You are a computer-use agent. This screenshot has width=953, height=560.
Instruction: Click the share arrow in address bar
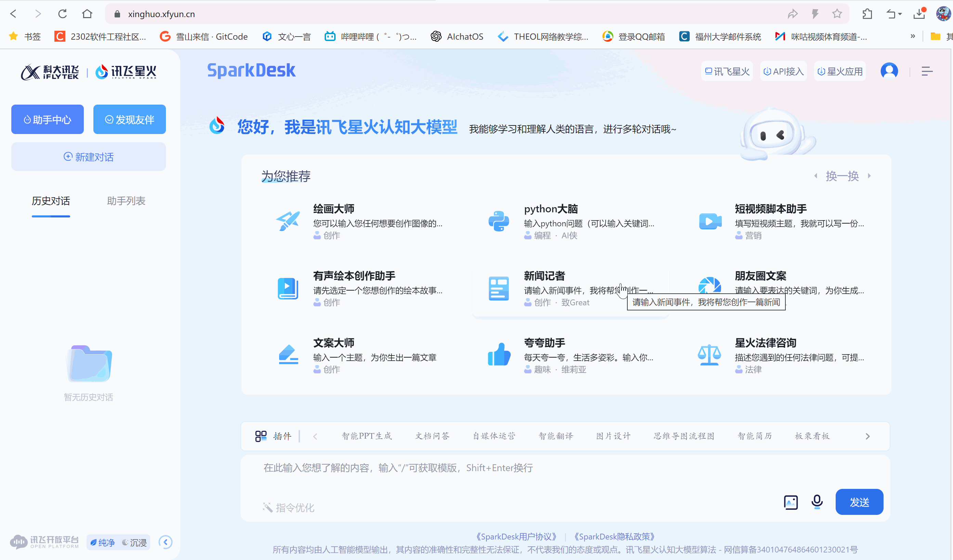click(x=793, y=14)
